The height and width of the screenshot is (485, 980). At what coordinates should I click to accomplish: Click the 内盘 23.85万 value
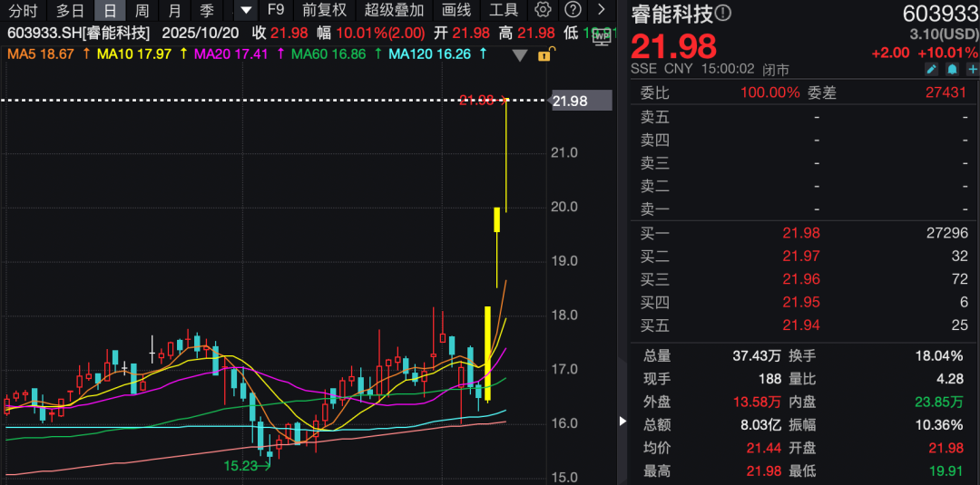pos(938,402)
